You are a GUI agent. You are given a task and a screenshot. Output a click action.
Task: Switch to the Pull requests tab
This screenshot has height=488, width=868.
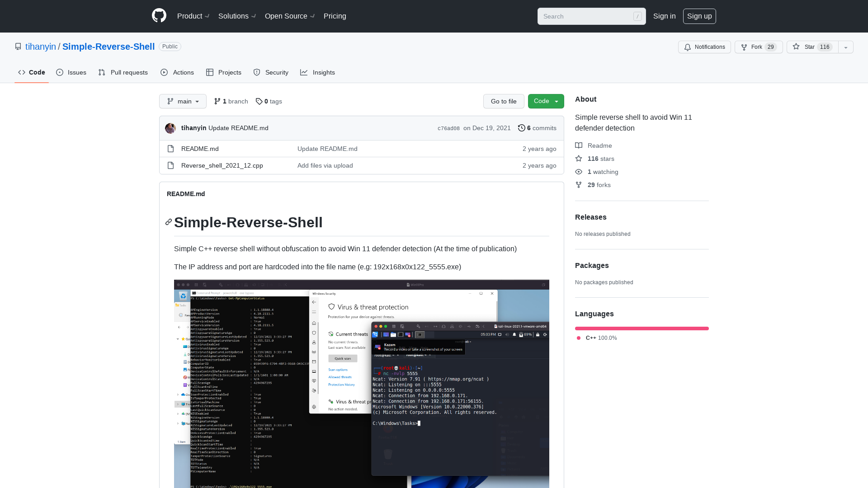(x=123, y=72)
